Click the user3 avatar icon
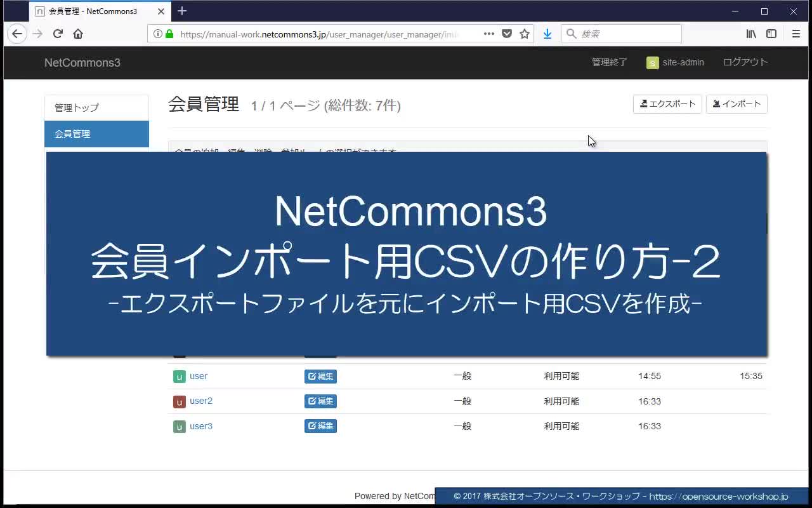812x508 pixels. point(180,427)
